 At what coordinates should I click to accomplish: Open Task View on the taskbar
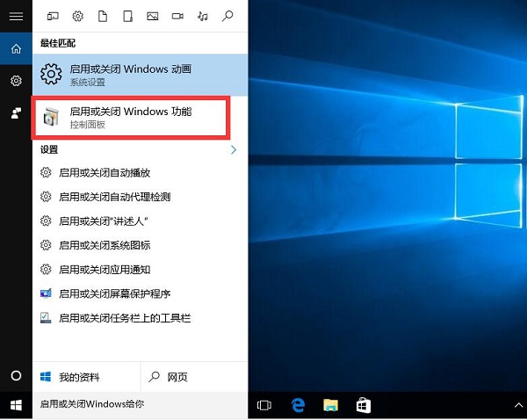click(264, 405)
